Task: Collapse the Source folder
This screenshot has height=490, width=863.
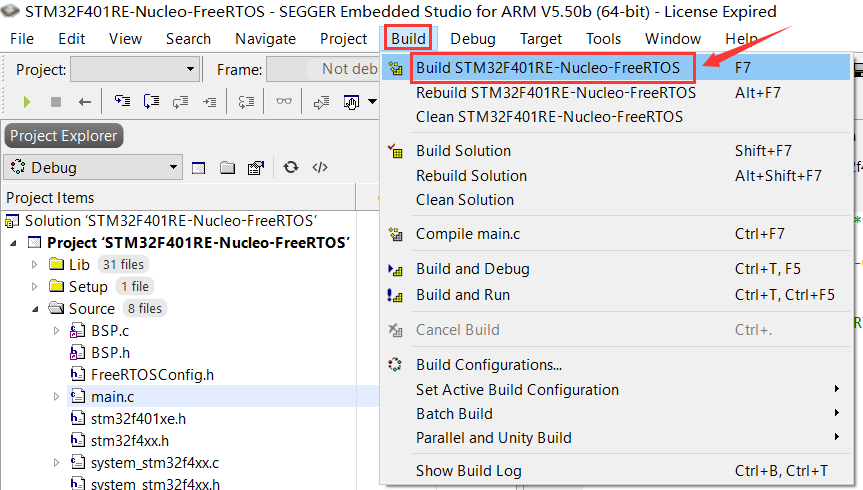Action: (x=35, y=309)
